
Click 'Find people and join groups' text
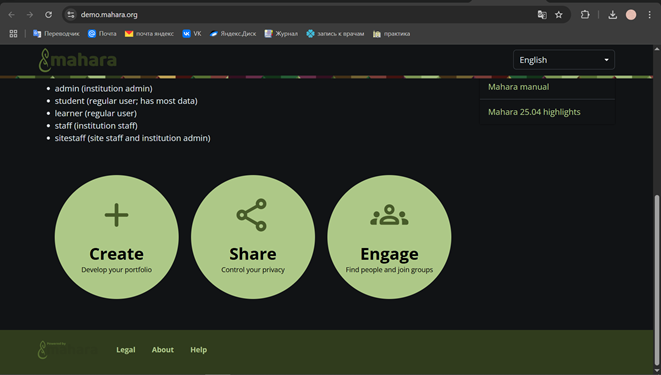pos(389,270)
